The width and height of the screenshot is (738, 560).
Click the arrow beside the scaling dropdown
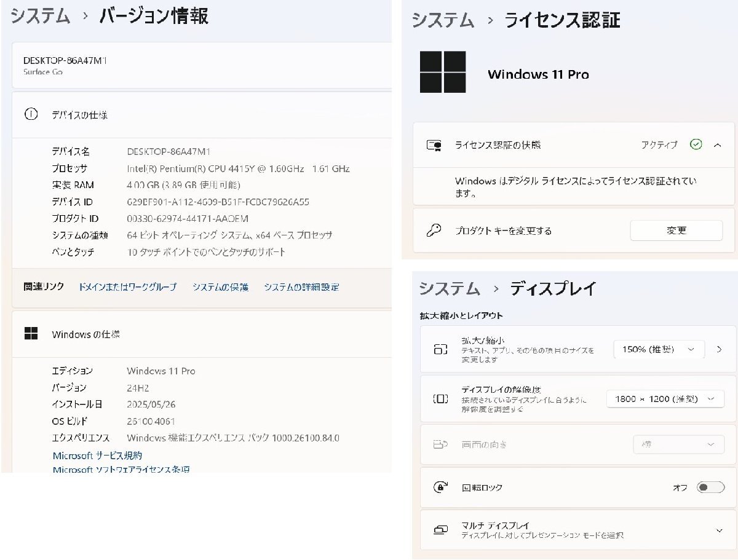(x=719, y=349)
